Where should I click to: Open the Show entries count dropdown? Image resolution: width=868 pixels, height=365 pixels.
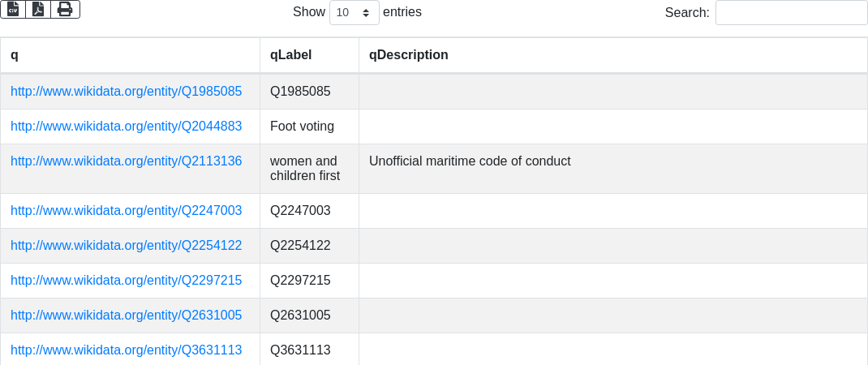click(x=355, y=12)
